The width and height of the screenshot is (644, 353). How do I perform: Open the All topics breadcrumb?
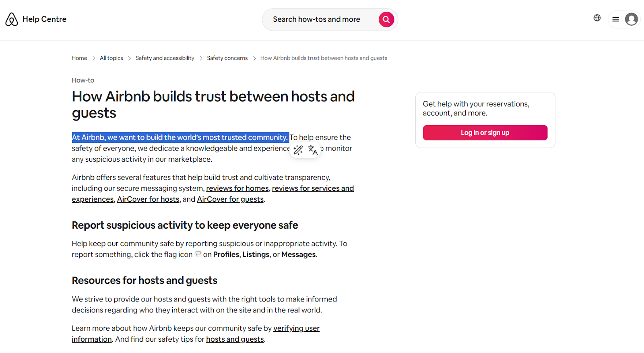click(x=111, y=58)
